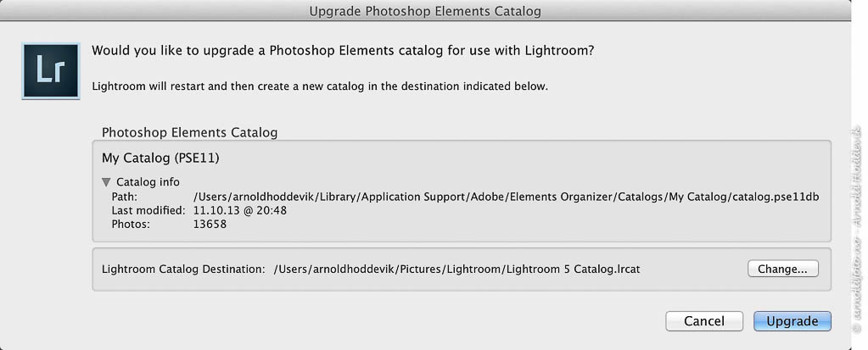This screenshot has height=350, width=868.
Task: Start the upgrade with the Upgrade button
Action: 792,321
